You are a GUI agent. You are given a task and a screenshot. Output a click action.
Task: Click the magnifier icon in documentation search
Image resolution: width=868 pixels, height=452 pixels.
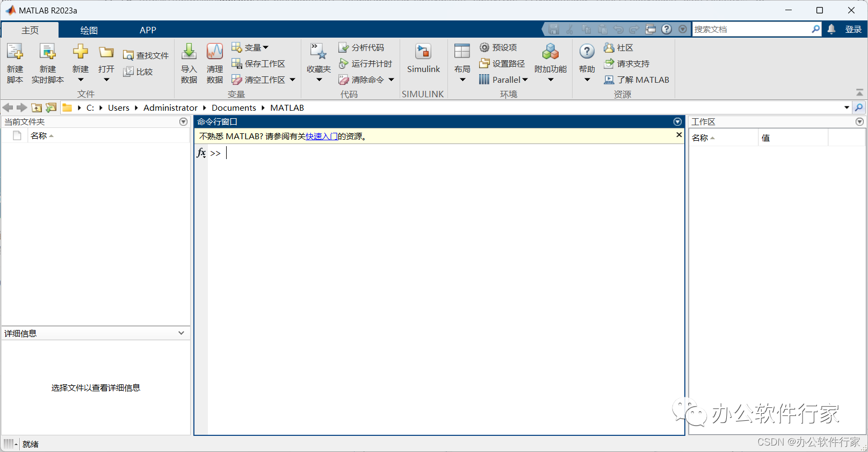[x=815, y=29]
